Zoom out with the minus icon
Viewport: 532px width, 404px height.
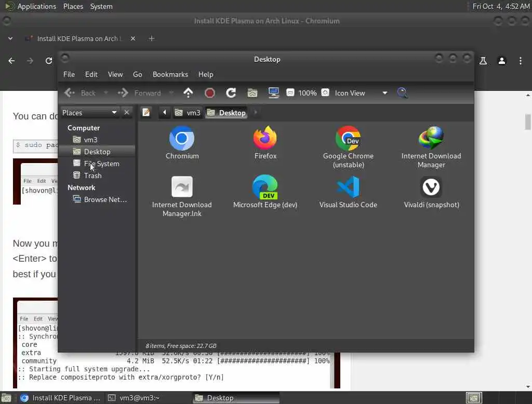click(290, 92)
